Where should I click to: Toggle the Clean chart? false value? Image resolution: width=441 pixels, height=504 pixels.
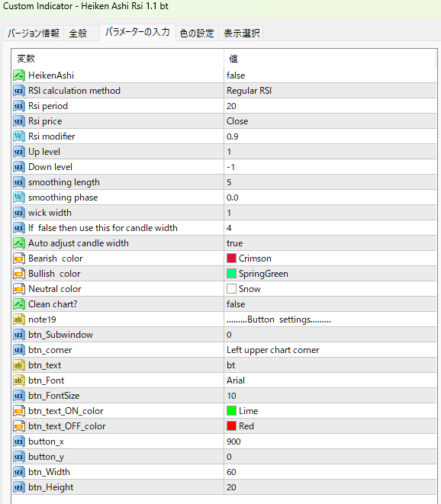(330, 304)
